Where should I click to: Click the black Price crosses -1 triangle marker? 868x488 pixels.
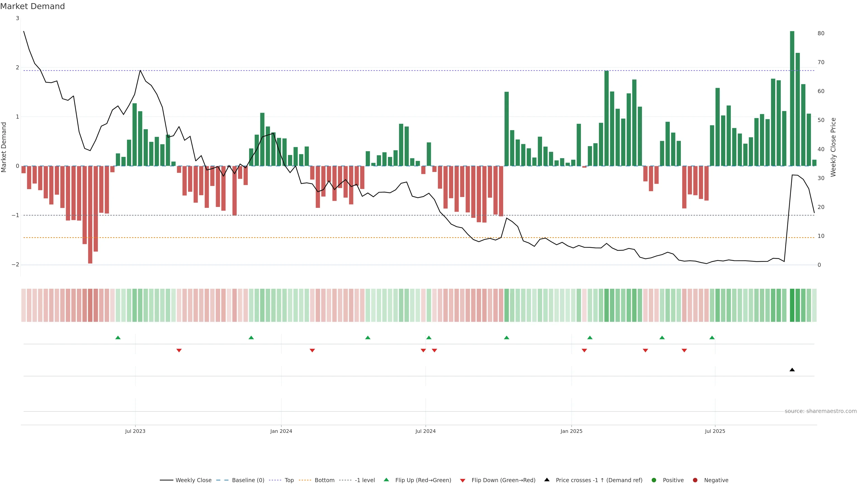coord(792,370)
